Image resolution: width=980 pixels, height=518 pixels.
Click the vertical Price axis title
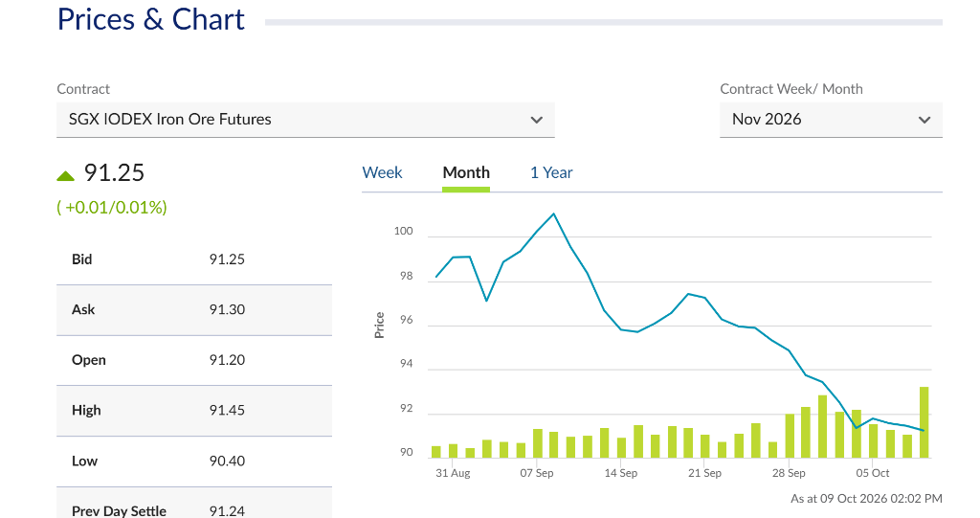click(379, 326)
